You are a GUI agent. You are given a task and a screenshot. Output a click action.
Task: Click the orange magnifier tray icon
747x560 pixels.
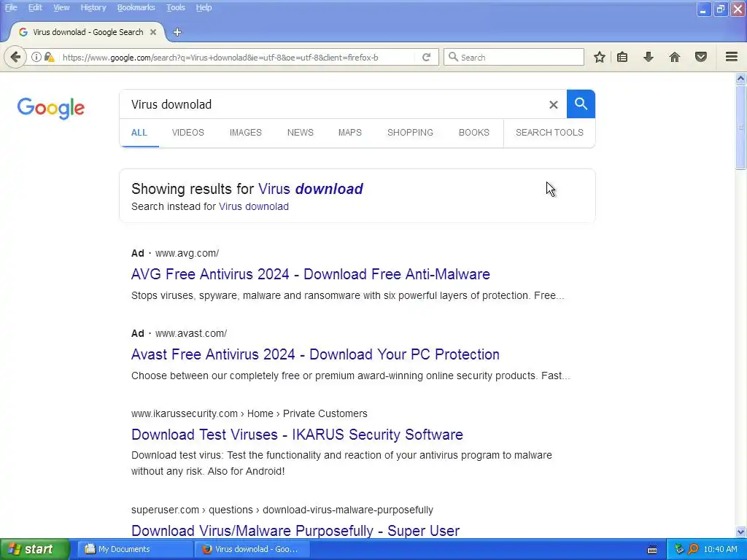click(x=693, y=549)
